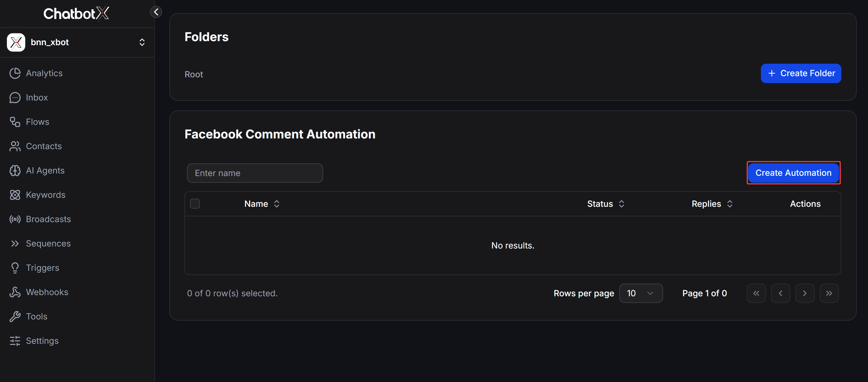
Task: Click the 'No results.' message
Action: click(512, 246)
